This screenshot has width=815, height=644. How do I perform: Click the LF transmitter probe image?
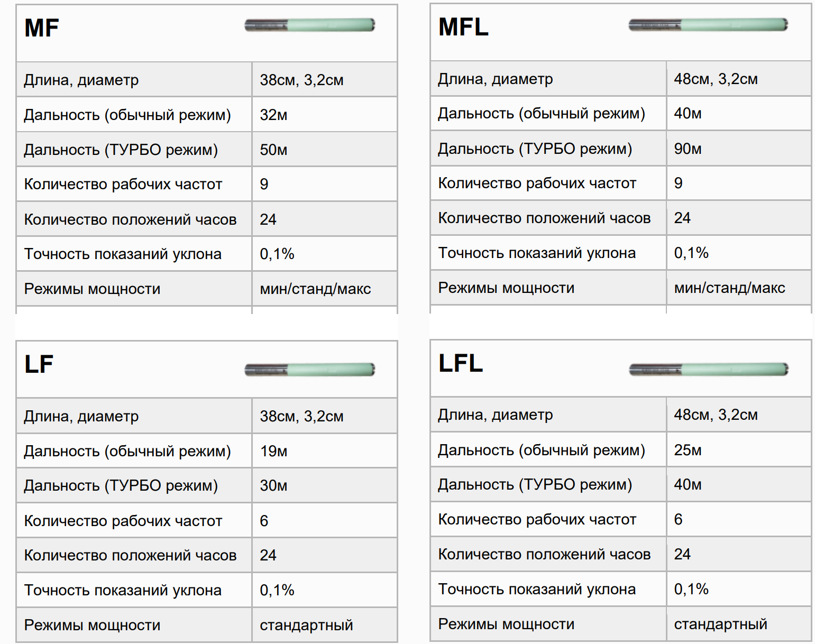[x=310, y=369]
